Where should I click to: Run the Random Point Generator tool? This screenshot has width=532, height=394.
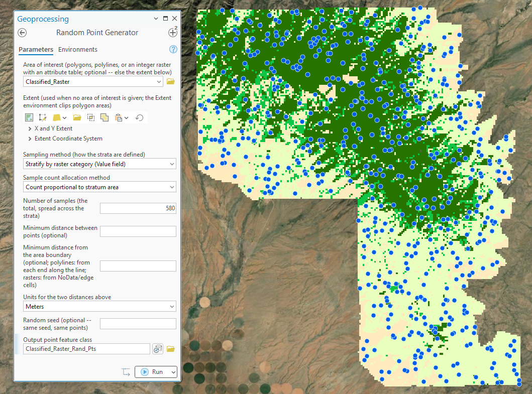pyautogui.click(x=152, y=372)
